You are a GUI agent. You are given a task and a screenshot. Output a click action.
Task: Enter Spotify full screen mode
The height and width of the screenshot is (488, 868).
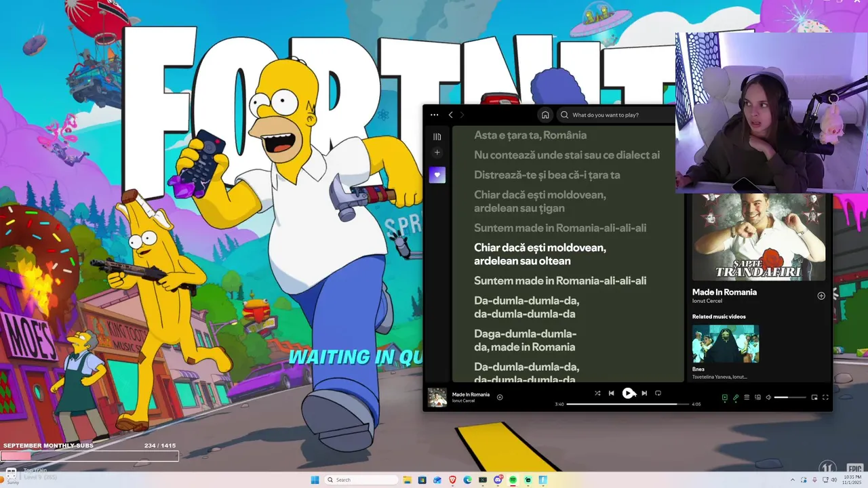[x=825, y=397]
